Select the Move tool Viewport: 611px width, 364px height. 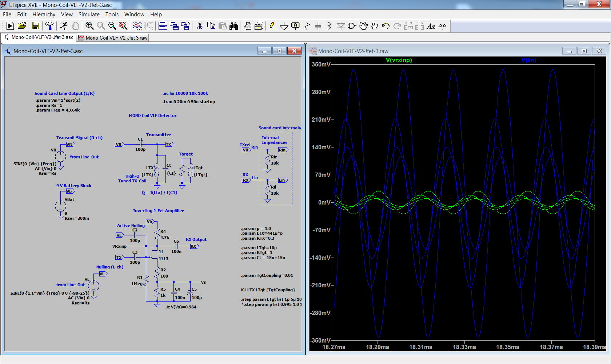pyautogui.click(x=363, y=26)
